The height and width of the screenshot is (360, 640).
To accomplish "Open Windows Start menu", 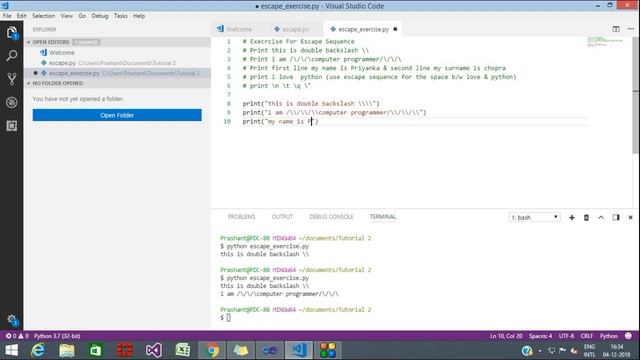I will pyautogui.click(x=11, y=350).
